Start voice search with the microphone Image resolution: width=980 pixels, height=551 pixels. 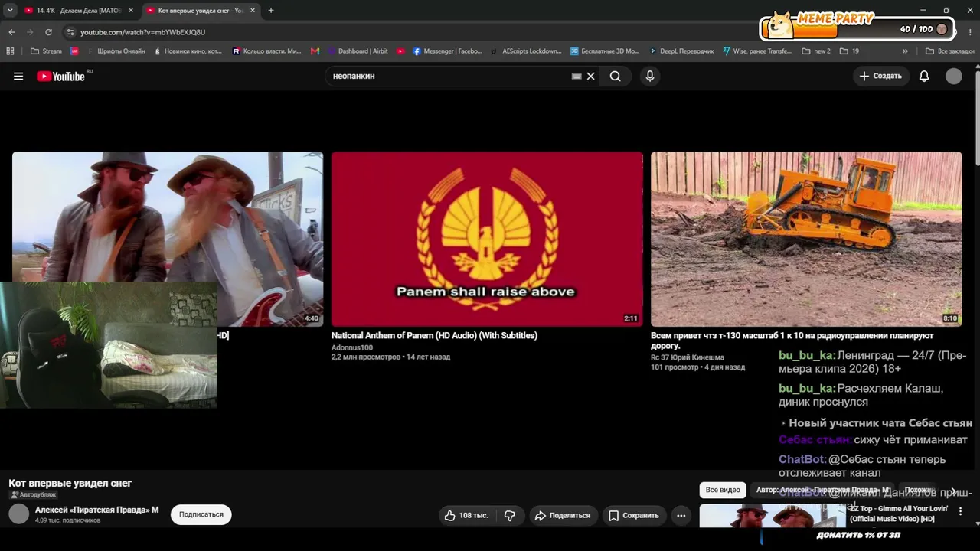(x=650, y=77)
